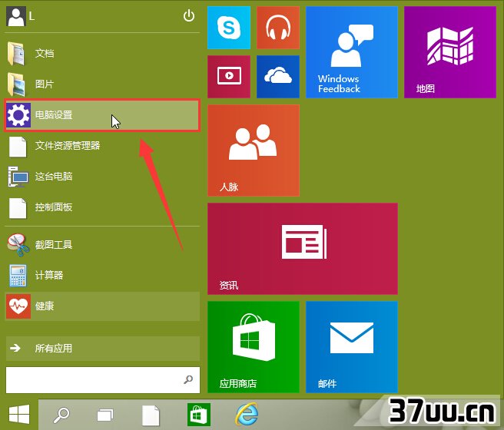Open the Store icon on taskbar
Viewport: 504px width, 430px height.
tap(199, 415)
